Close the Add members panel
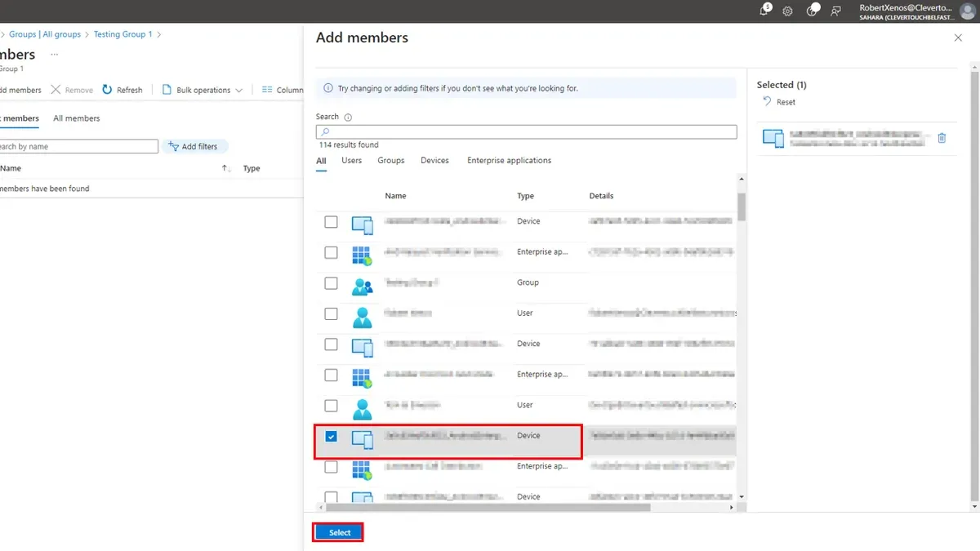This screenshot has height=551, width=980. pyautogui.click(x=958, y=38)
